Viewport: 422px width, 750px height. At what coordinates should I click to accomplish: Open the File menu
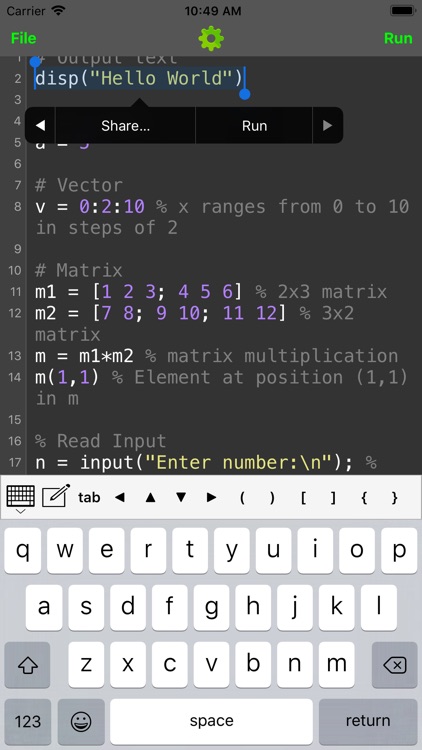click(23, 38)
